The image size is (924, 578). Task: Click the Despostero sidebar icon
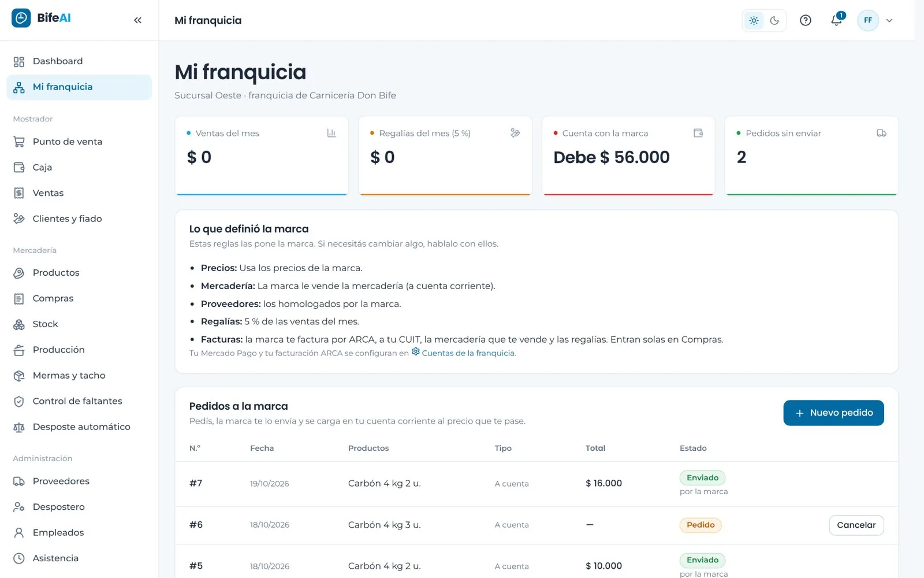coord(19,507)
